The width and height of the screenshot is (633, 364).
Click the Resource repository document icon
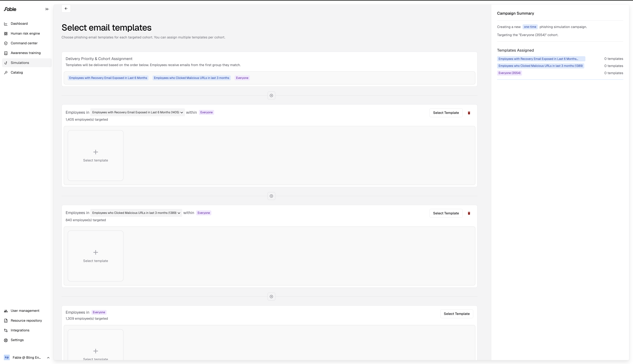(x=6, y=320)
